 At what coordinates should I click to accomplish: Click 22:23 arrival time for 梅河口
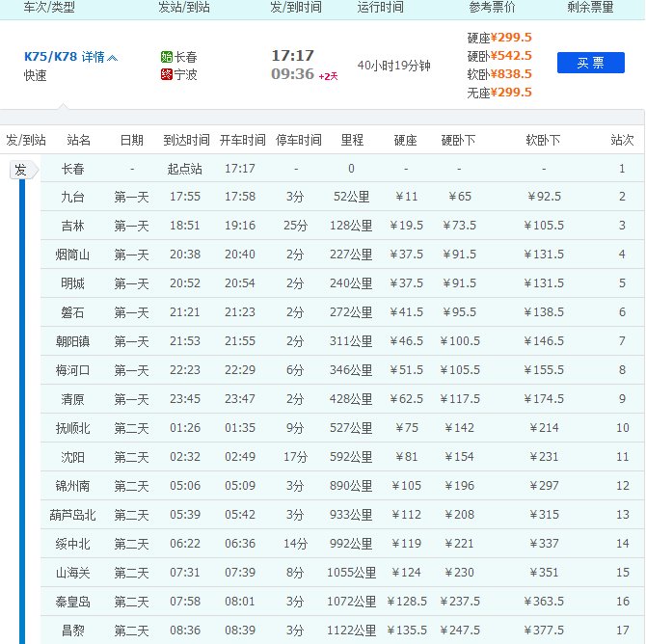(185, 370)
